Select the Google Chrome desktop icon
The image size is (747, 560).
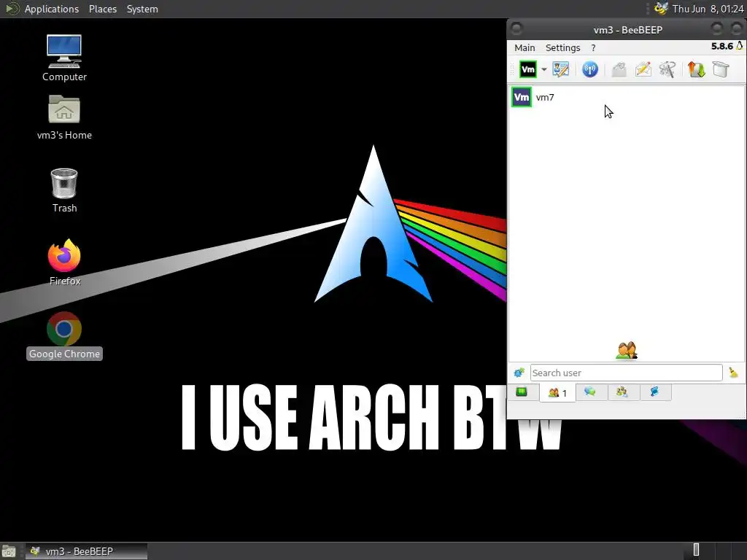coord(64,335)
